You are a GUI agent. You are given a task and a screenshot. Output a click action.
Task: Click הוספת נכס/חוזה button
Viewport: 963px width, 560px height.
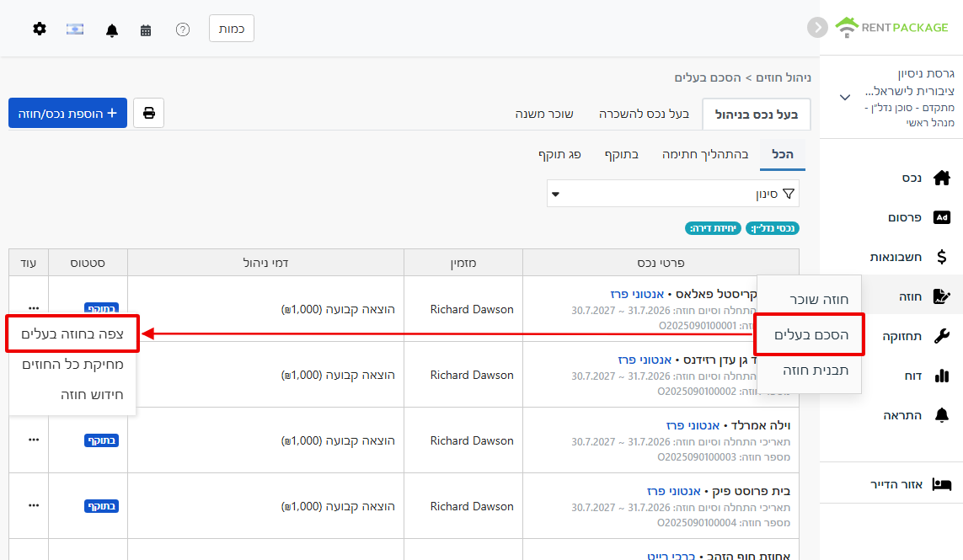(67, 113)
